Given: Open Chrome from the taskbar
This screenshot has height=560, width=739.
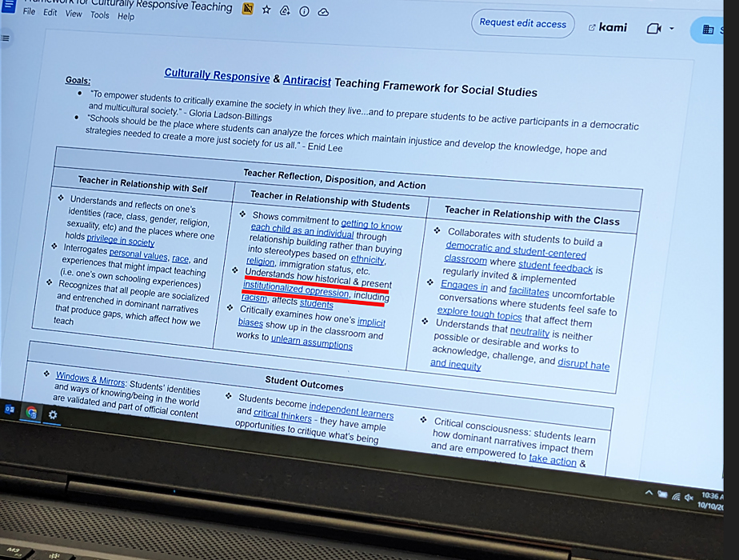Looking at the screenshot, I should [x=32, y=413].
